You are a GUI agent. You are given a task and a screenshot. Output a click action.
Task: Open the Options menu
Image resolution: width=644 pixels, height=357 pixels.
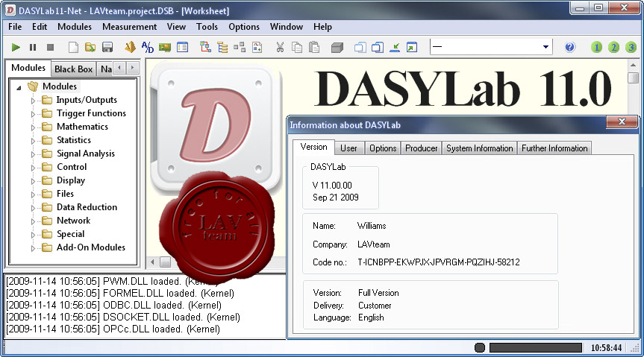(244, 27)
